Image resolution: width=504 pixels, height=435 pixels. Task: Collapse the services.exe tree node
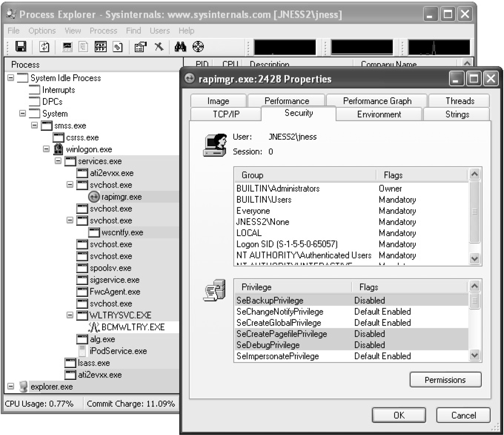click(x=58, y=161)
